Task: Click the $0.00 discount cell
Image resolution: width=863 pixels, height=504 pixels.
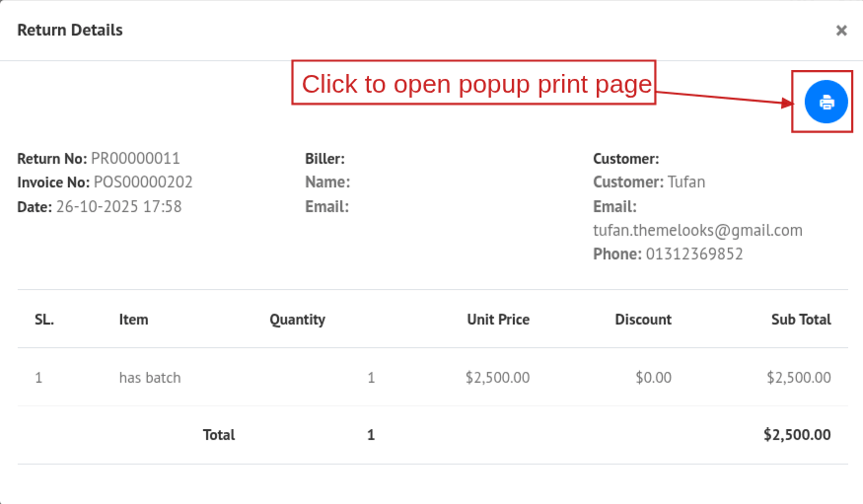Action: pyautogui.click(x=653, y=377)
